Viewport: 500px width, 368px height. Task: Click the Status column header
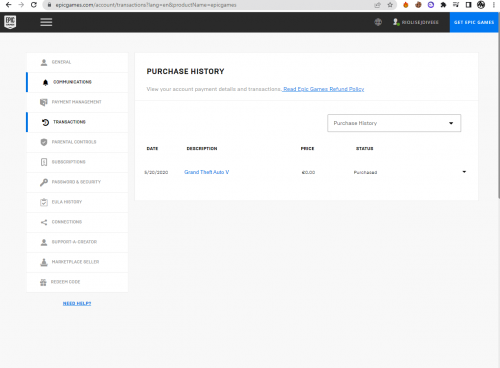(x=365, y=148)
